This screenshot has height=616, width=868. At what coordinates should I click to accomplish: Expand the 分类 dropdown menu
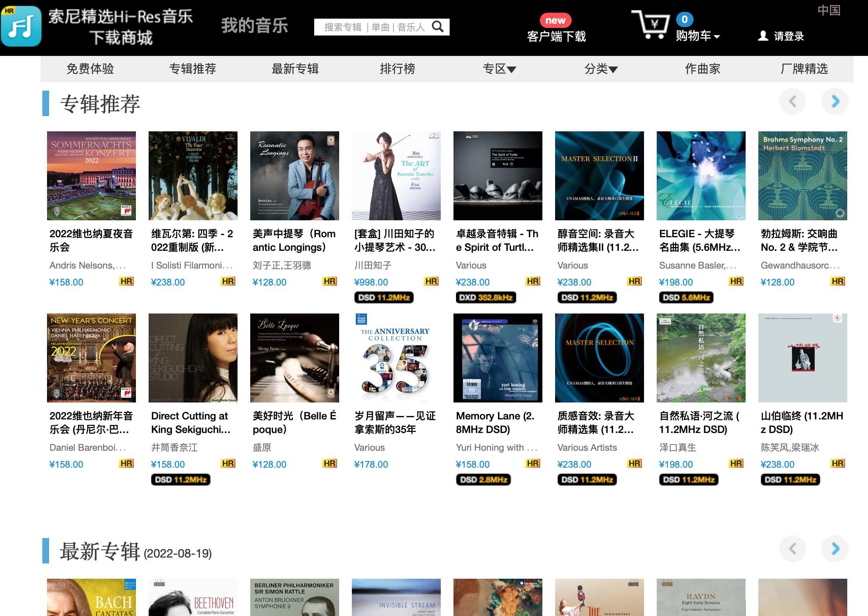tap(601, 69)
